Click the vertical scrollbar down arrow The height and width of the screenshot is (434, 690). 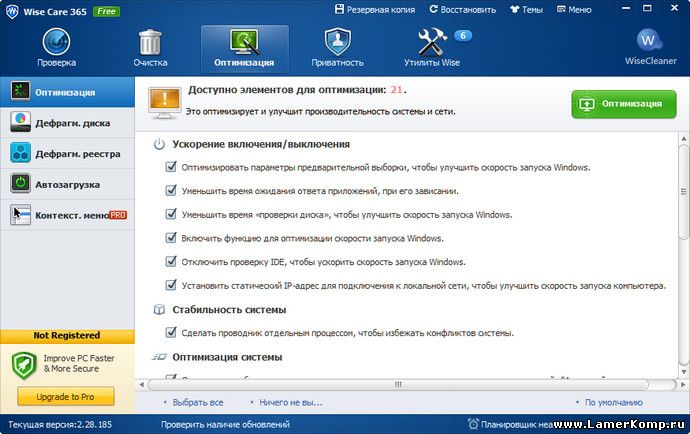pos(683,372)
